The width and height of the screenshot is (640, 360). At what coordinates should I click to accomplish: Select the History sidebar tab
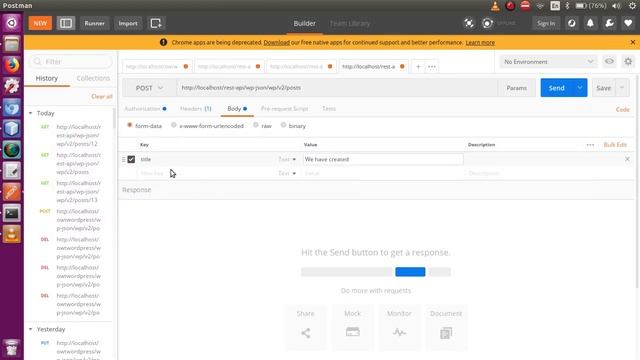click(47, 78)
